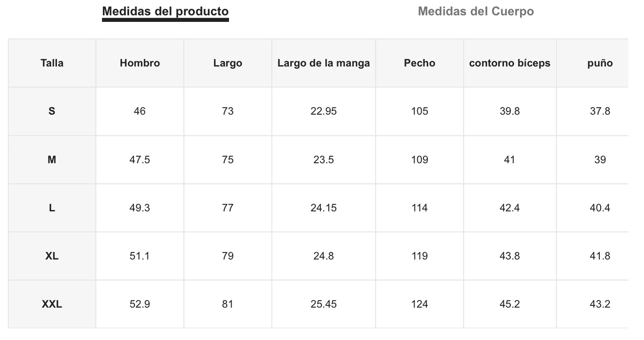Select the M size row label
Viewport: 644px width, 340px height.
tap(52, 160)
